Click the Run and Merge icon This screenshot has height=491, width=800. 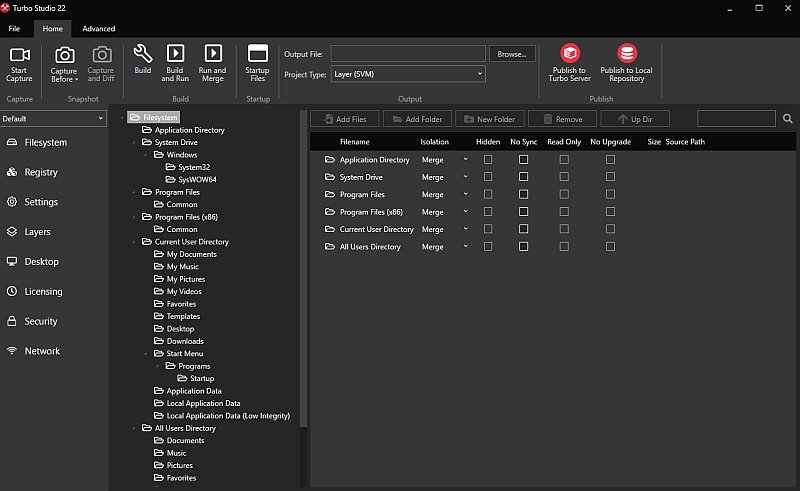213,53
